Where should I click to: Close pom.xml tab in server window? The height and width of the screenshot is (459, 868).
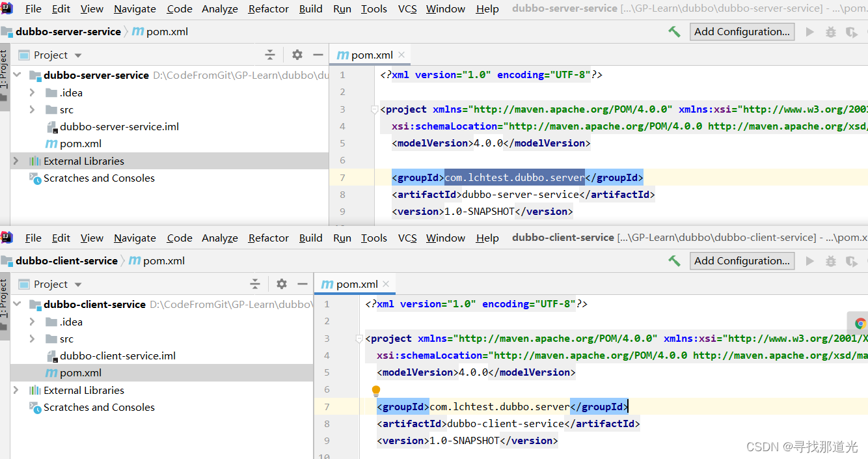[x=401, y=55]
